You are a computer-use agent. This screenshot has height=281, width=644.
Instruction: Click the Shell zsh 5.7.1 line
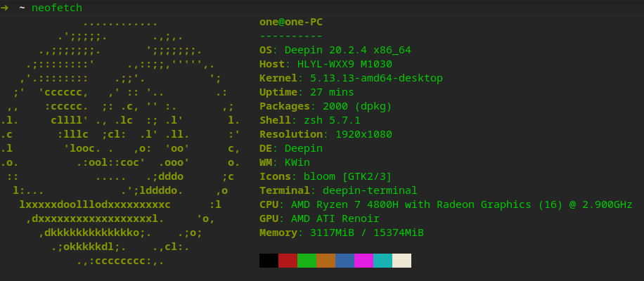309,120
